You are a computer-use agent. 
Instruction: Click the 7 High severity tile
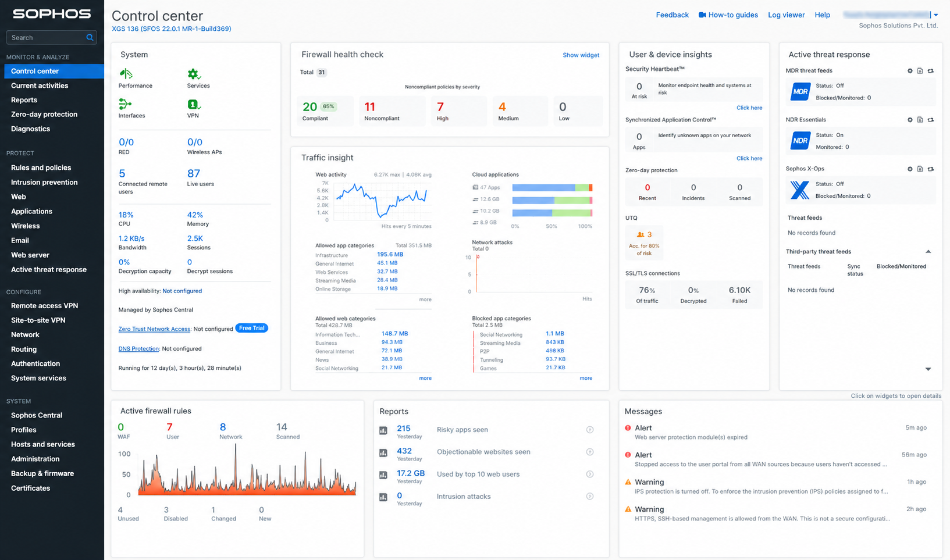460,111
